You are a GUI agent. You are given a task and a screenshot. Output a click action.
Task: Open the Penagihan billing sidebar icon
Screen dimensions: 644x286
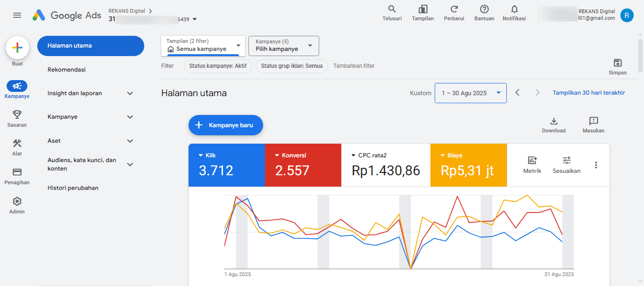point(17,172)
